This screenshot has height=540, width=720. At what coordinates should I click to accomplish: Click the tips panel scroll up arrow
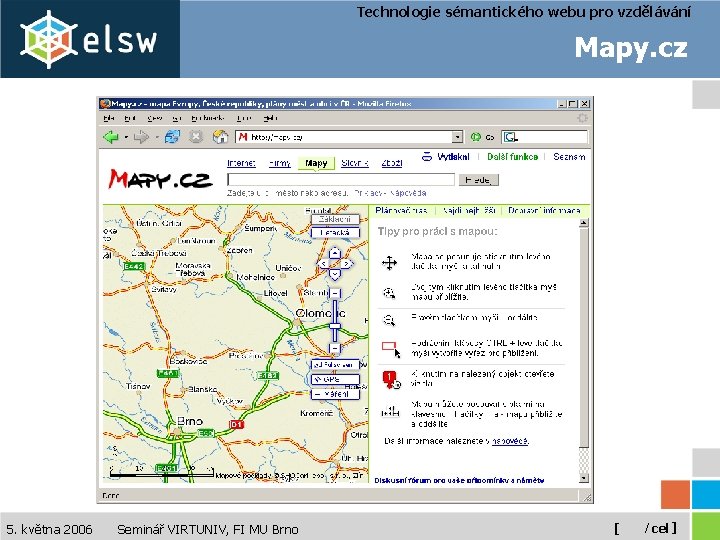coord(584,223)
